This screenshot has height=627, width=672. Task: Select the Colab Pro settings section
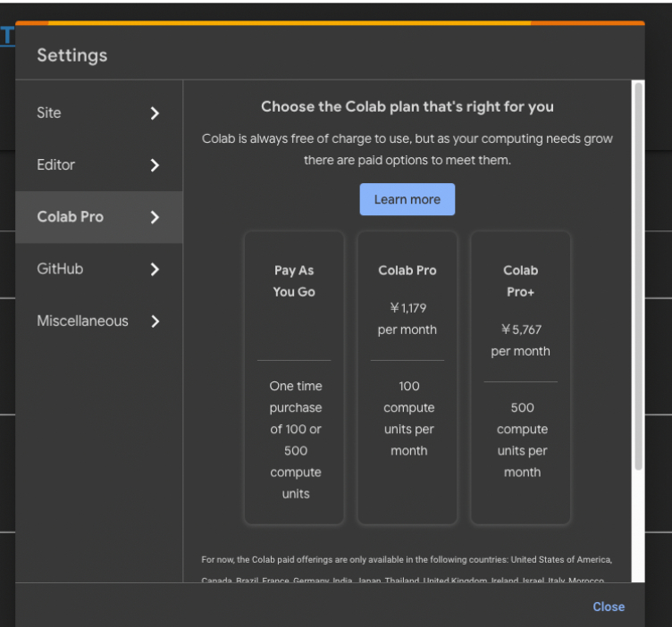coord(98,217)
